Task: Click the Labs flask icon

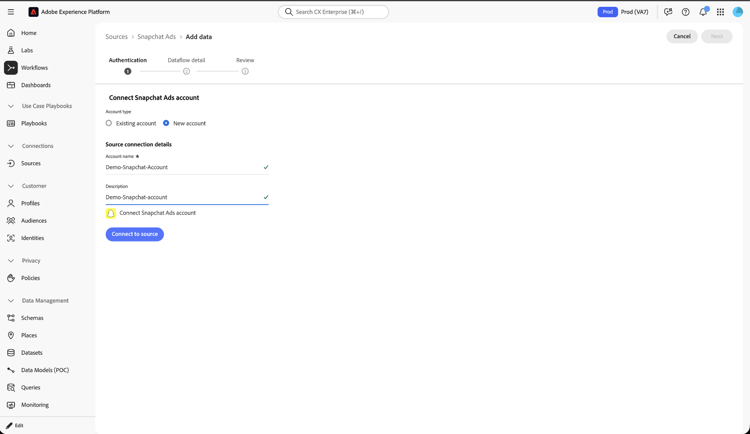Action: click(11, 50)
